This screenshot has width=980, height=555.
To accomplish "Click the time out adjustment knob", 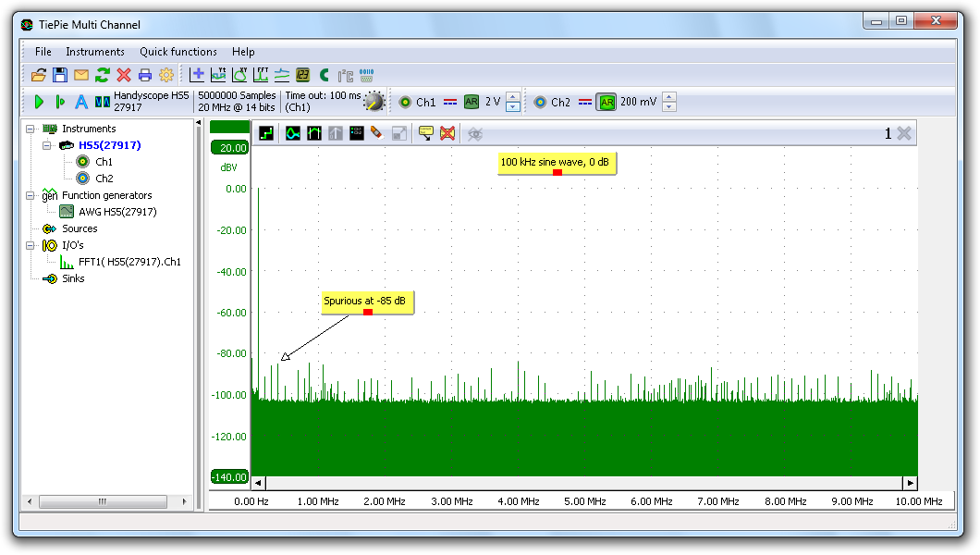I will pyautogui.click(x=374, y=102).
